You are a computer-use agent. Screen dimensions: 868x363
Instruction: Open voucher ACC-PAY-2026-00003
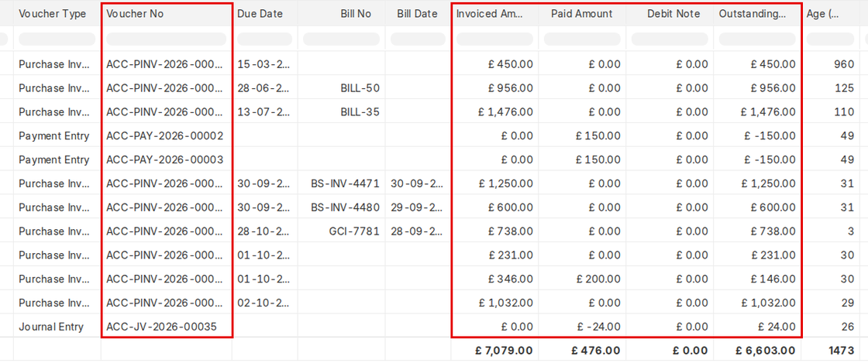click(164, 159)
